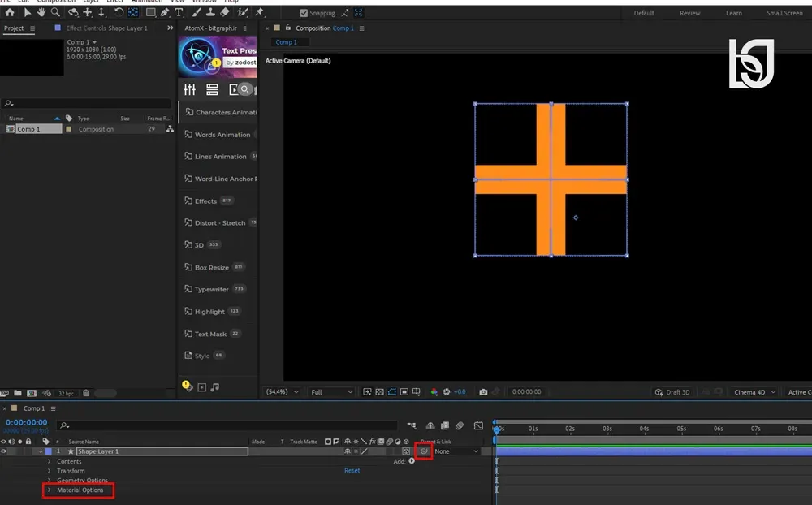Select the Type text tool
Viewport: 812px width, 505px height.
179,12
